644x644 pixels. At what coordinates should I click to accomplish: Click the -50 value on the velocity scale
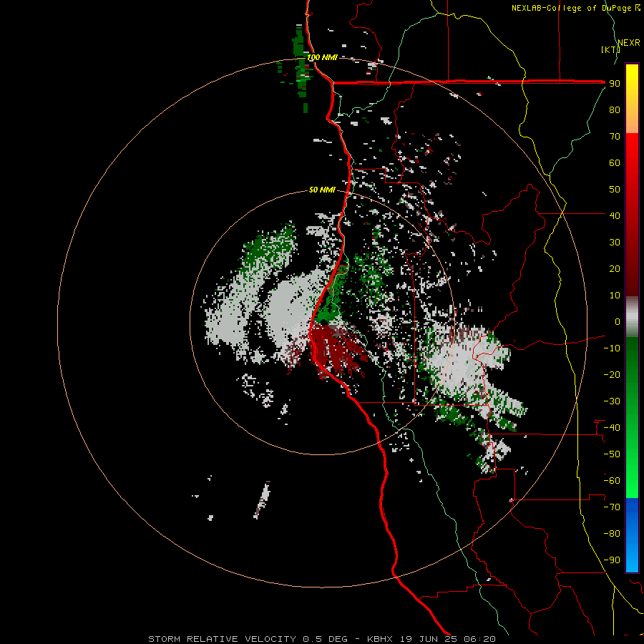pyautogui.click(x=612, y=454)
